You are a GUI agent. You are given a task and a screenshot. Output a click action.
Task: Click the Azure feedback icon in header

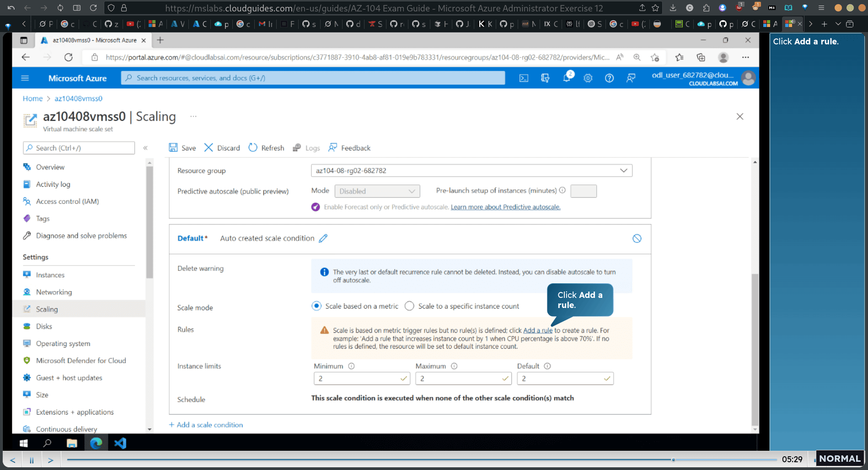[631, 78]
